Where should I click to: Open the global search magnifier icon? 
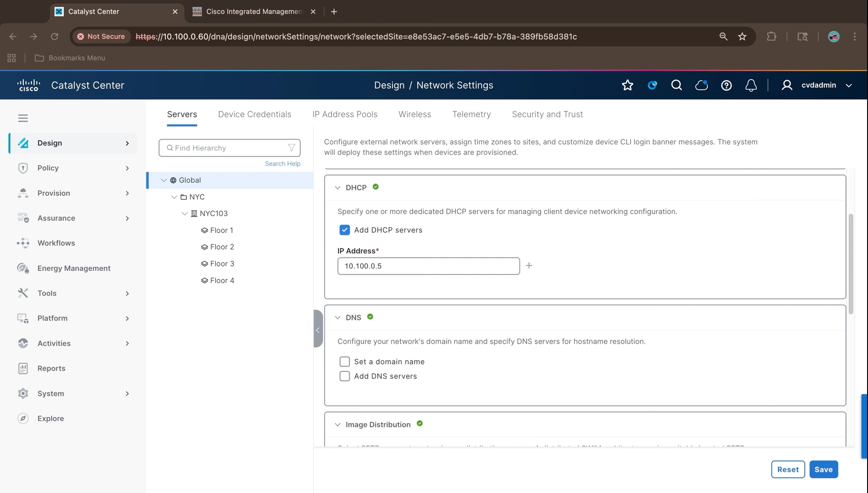676,85
